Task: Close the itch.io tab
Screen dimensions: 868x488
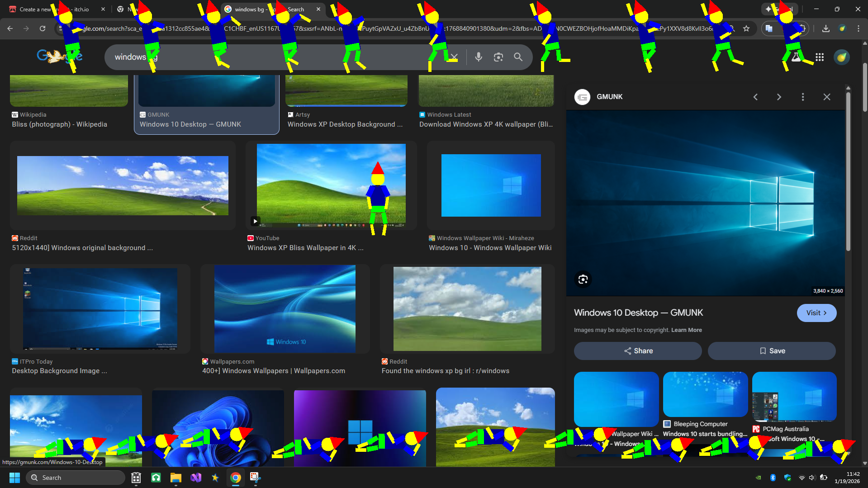Action: click(103, 9)
